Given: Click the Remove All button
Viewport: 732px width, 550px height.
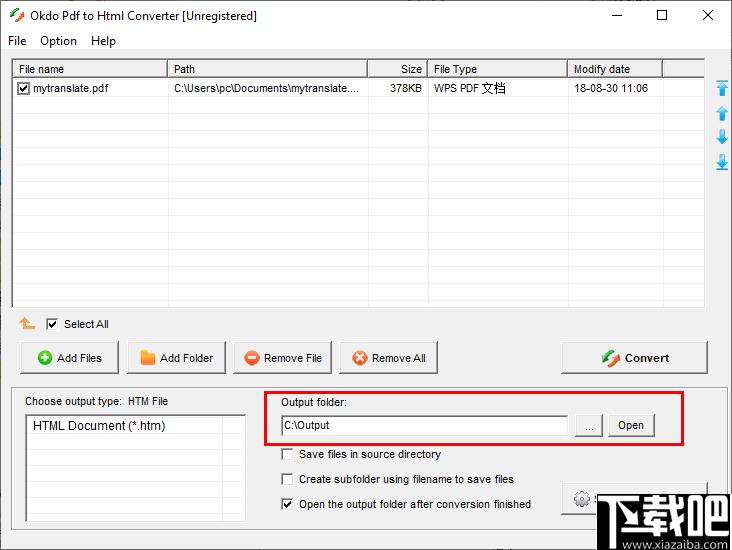Looking at the screenshot, I should pos(388,358).
